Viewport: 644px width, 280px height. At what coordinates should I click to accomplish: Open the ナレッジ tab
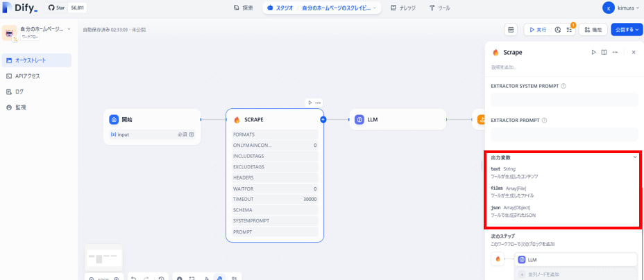click(403, 8)
